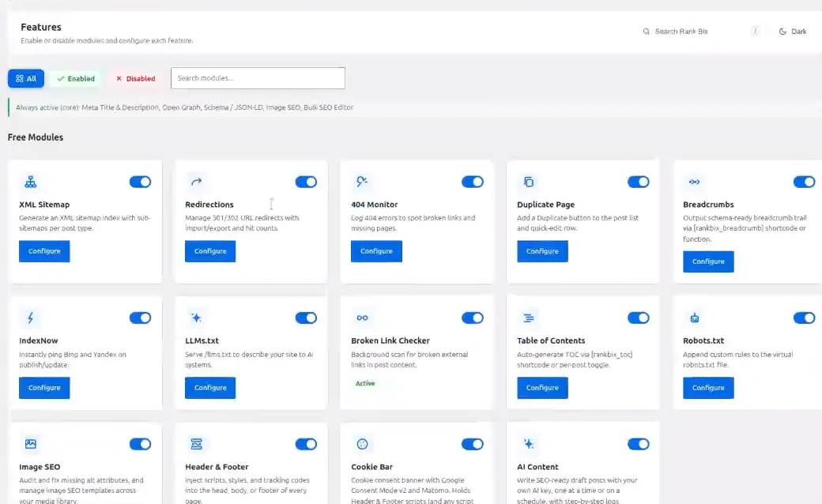Turn off the Image SEO toggle
Image resolution: width=822 pixels, height=504 pixels.
click(140, 444)
